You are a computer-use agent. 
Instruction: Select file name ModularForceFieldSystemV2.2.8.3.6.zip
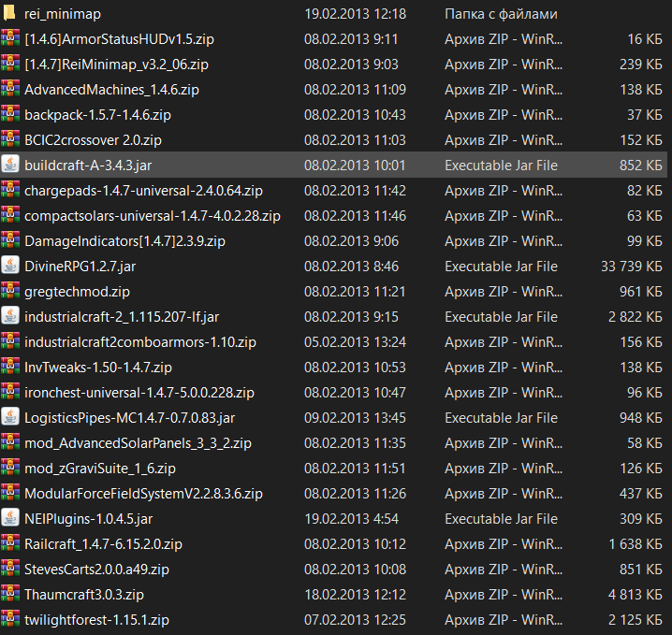tap(143, 494)
